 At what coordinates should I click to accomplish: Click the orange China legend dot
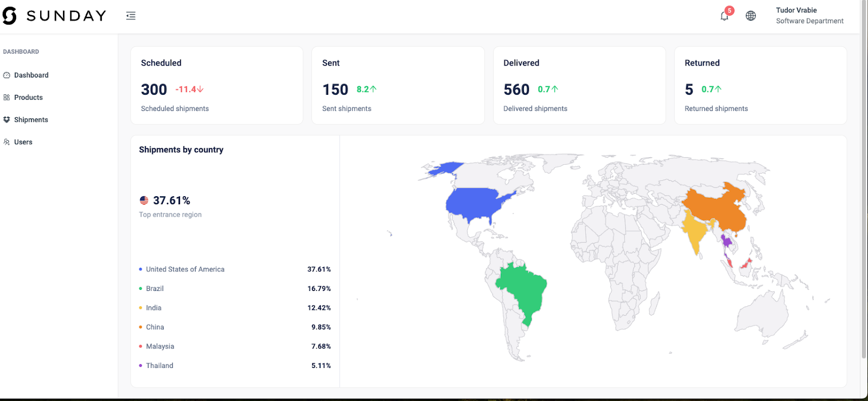tap(141, 327)
